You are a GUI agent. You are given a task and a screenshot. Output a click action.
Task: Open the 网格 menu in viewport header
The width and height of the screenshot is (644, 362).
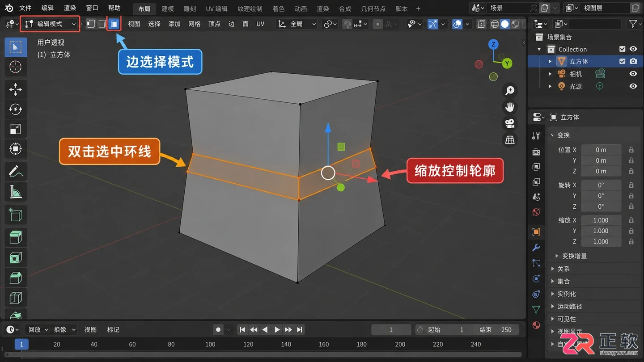click(195, 24)
